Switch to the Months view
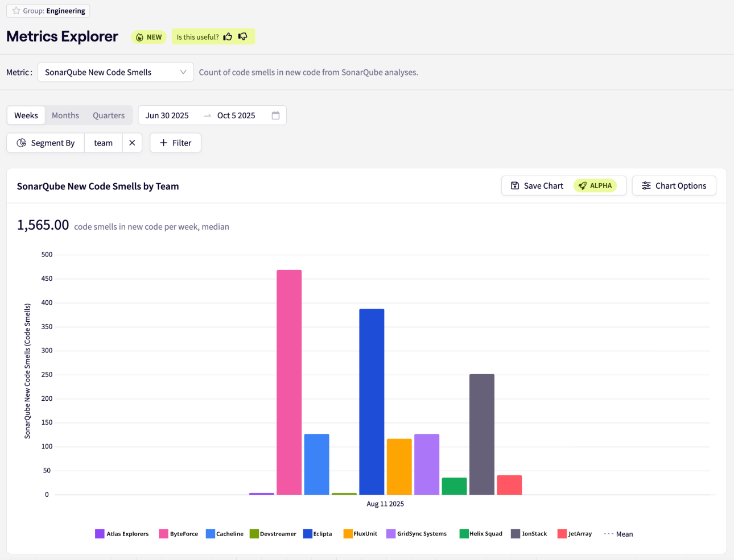This screenshot has width=734, height=560. pos(65,115)
